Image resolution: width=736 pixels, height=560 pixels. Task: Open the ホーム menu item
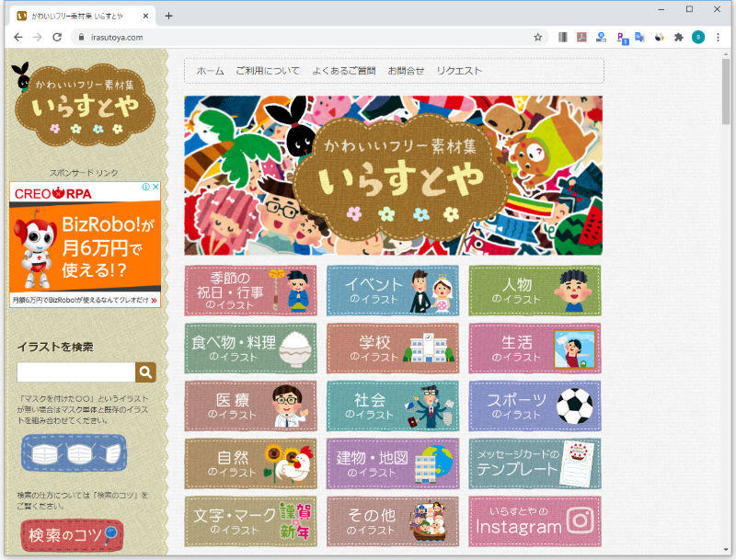point(210,71)
